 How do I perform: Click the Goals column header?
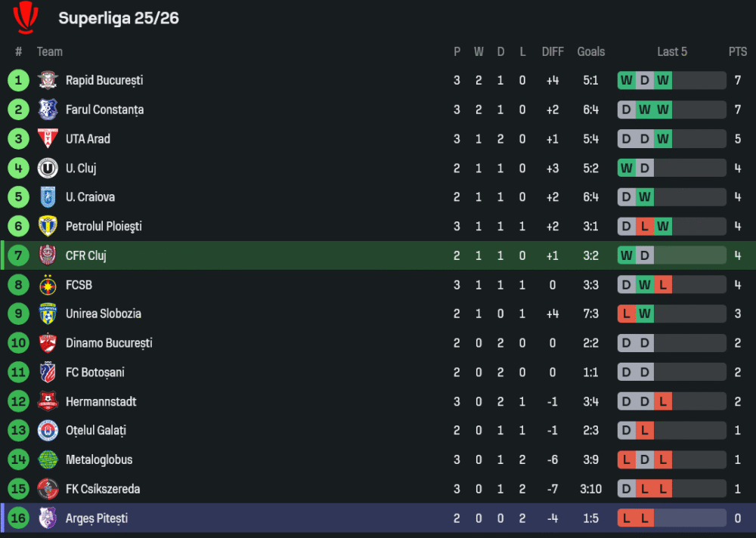590,51
